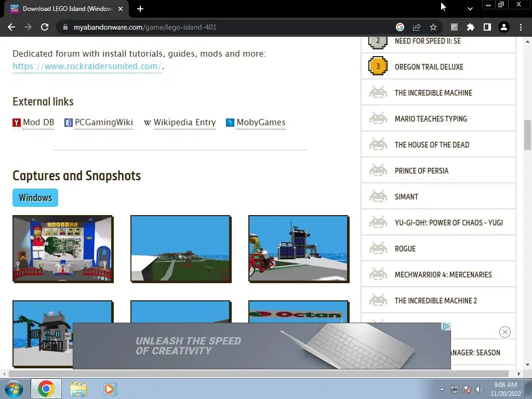The image size is (532, 399).
Task: Open the rockraidersunited.com forum link
Action: [x=87, y=66]
